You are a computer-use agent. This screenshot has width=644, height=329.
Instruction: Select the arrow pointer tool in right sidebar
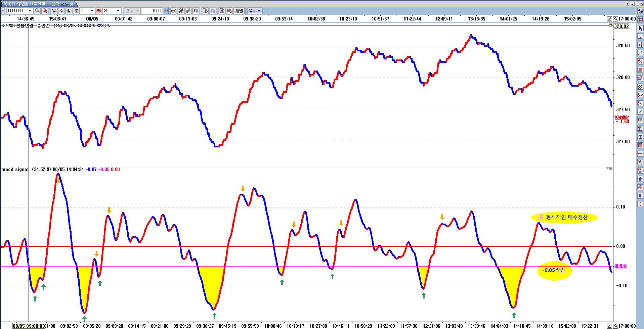[x=640, y=28]
